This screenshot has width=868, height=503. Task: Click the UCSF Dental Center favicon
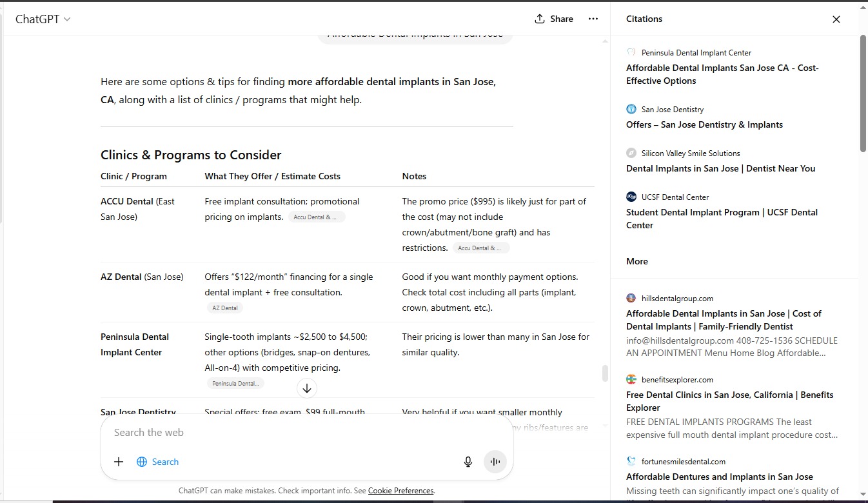(631, 197)
